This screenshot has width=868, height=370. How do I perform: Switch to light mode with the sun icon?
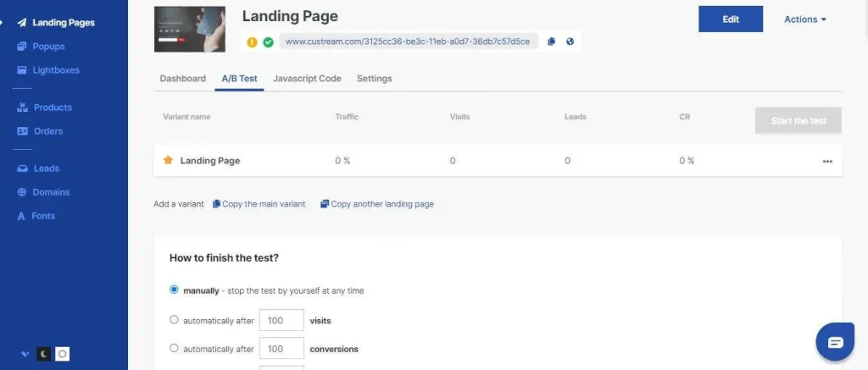[x=62, y=354]
